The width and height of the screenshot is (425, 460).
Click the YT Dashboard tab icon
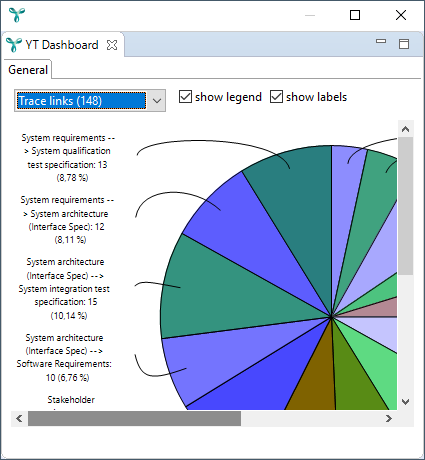[14, 45]
